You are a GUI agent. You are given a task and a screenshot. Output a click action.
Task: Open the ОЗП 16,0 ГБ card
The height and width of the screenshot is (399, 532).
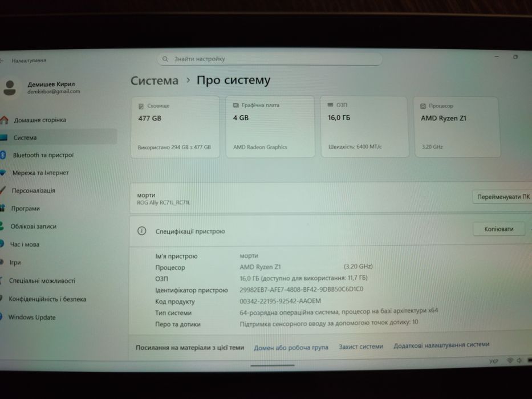[365, 127]
